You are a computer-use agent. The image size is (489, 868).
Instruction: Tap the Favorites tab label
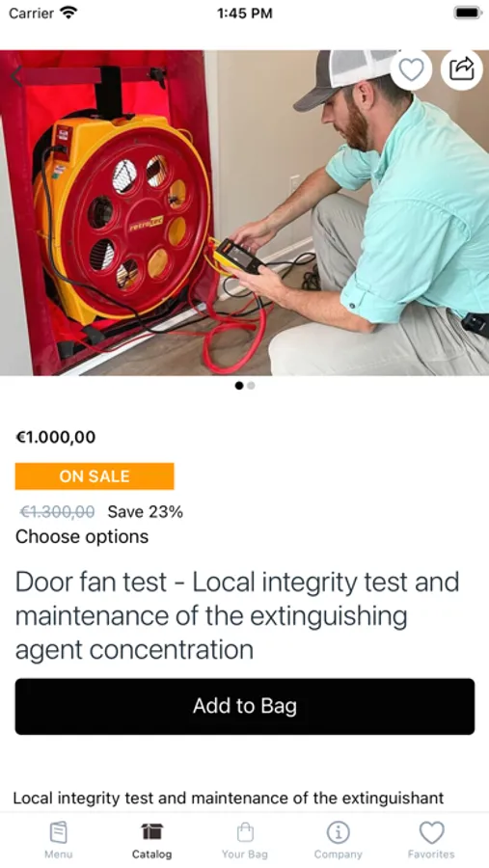coord(431,854)
